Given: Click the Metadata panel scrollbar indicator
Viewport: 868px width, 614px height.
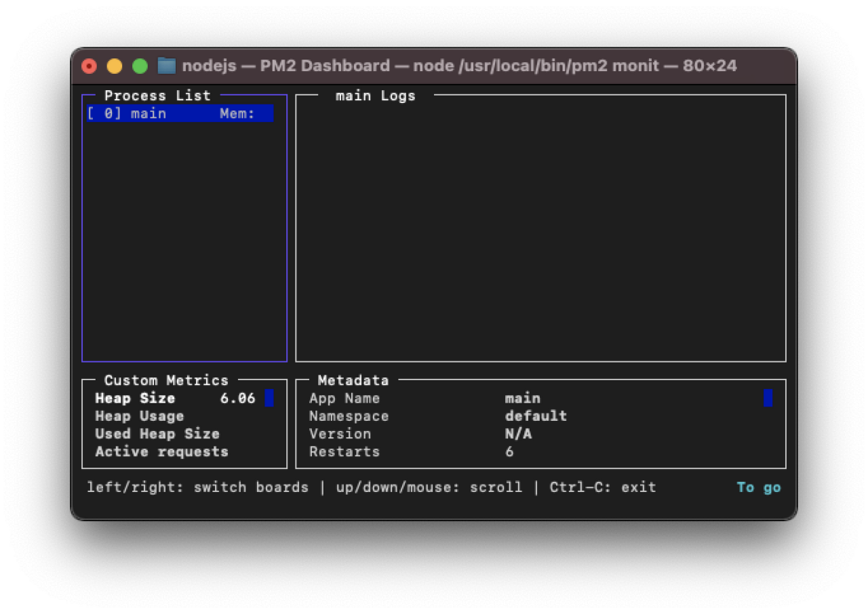Looking at the screenshot, I should pyautogui.click(x=768, y=398).
